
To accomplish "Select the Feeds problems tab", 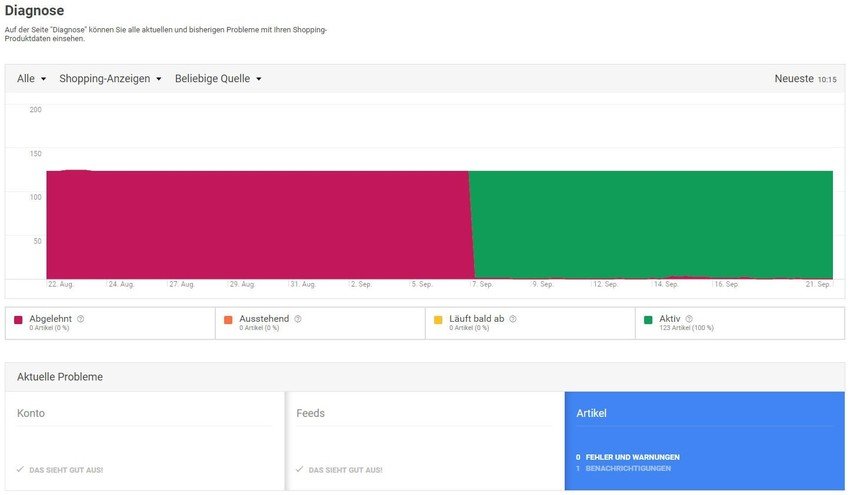I will tap(424, 441).
